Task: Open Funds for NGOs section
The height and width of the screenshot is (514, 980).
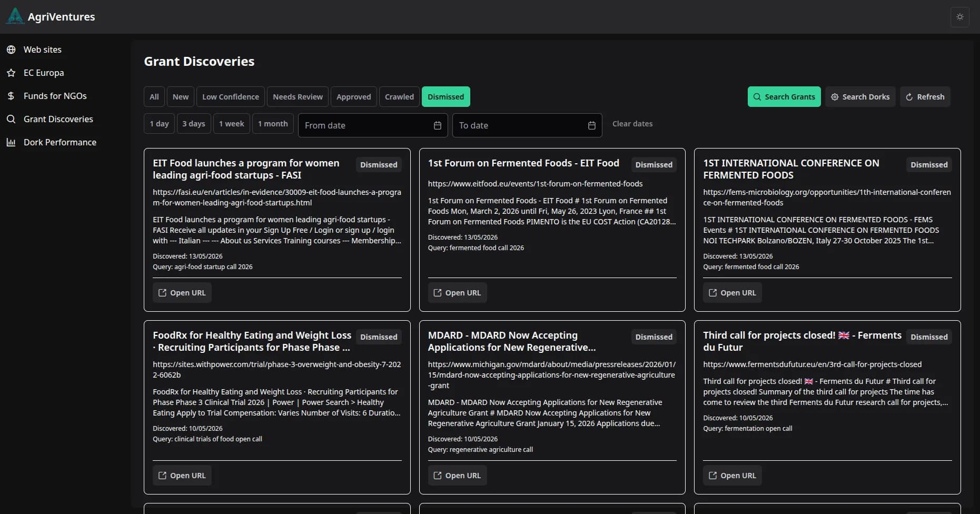Action: pos(55,96)
